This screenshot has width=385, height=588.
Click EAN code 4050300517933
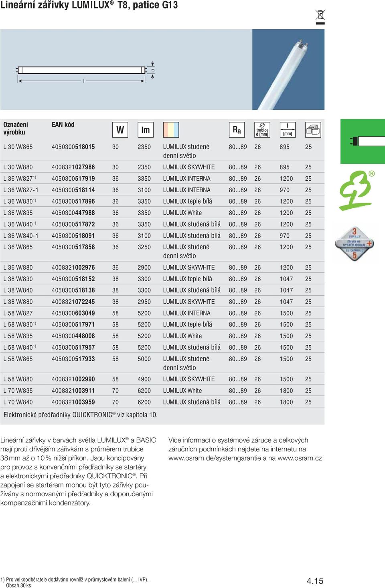pos(73,359)
